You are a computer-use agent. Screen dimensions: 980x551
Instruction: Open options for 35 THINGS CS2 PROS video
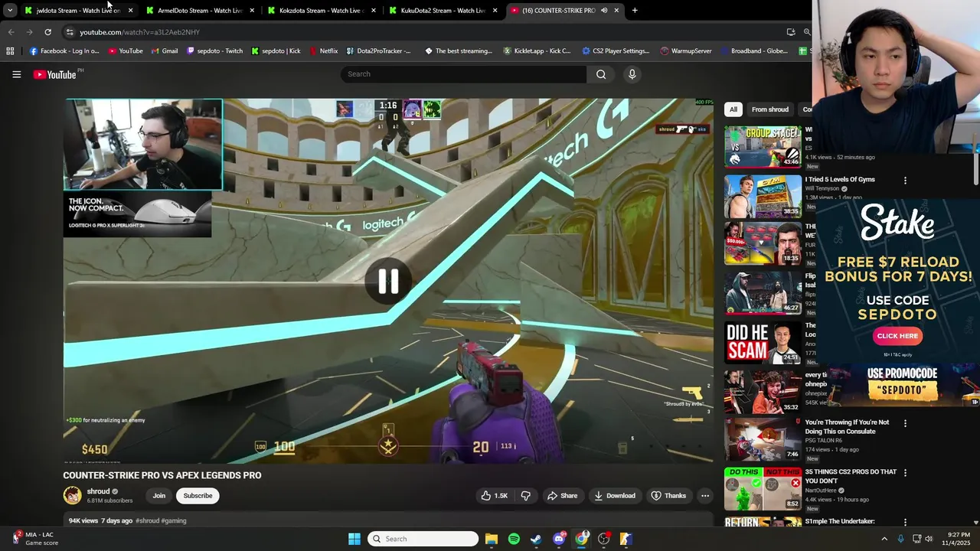point(905,473)
